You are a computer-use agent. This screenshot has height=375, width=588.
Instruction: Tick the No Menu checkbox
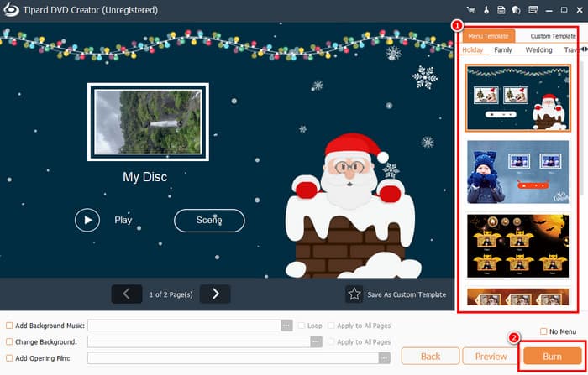click(x=543, y=331)
